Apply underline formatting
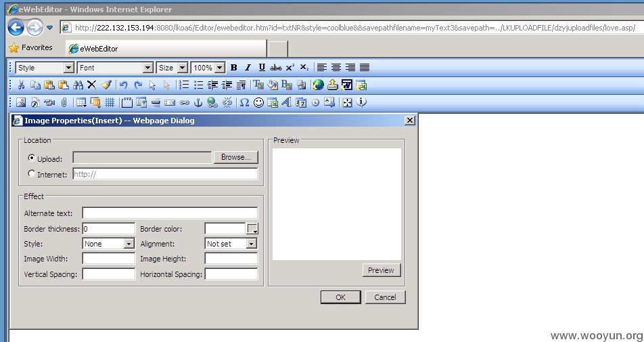Image resolution: width=644 pixels, height=342 pixels. click(x=262, y=68)
